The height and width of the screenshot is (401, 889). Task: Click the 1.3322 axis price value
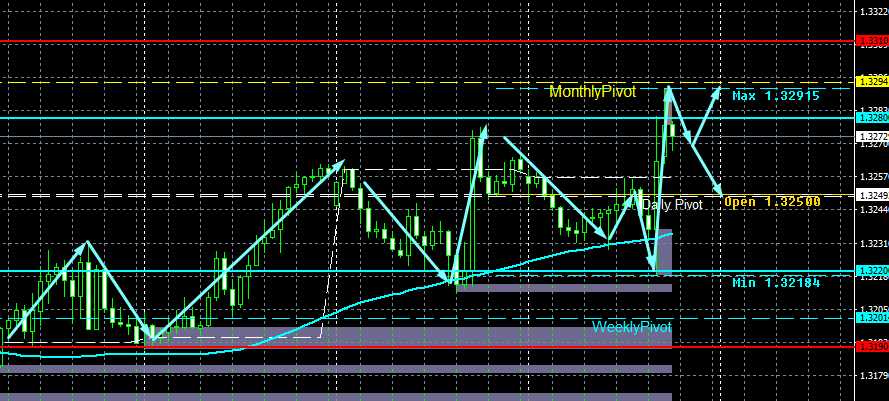point(874,11)
